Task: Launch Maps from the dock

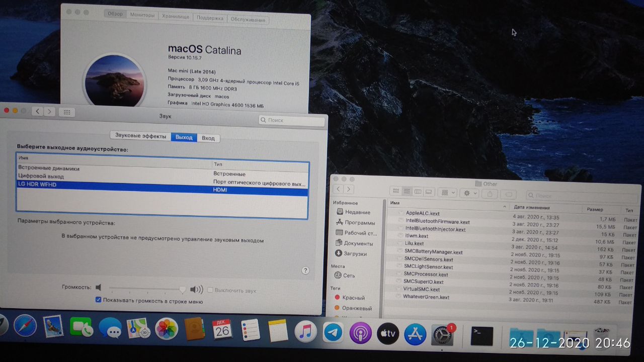Action: click(138, 329)
